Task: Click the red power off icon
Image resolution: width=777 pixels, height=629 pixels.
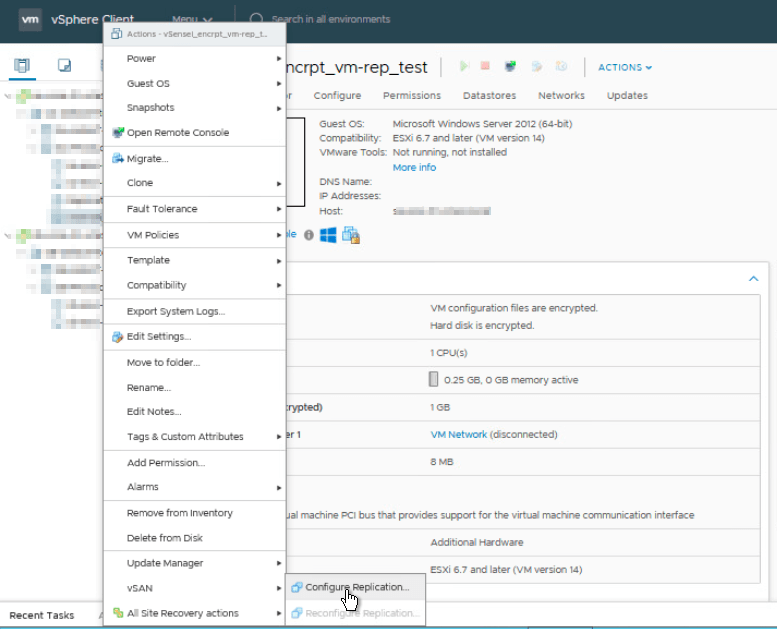Action: pos(485,67)
